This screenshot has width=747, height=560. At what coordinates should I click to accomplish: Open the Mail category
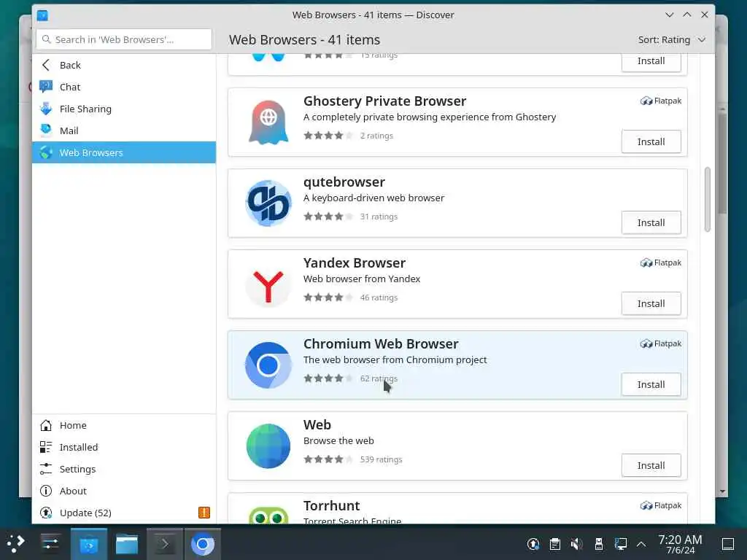[124, 131]
